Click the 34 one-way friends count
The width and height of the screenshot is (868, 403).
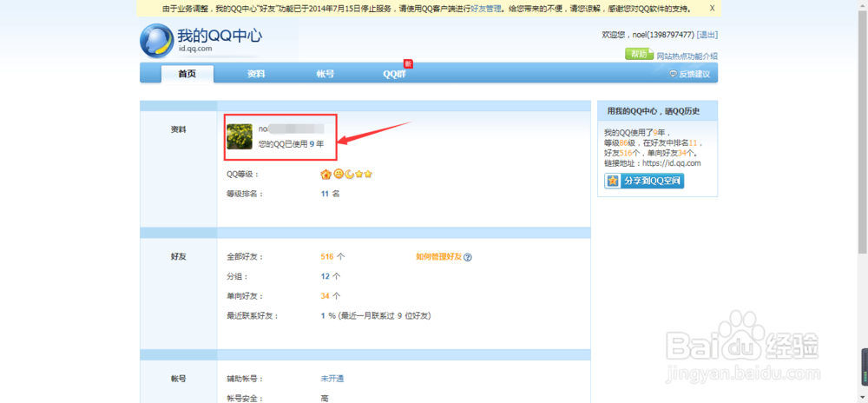point(325,296)
